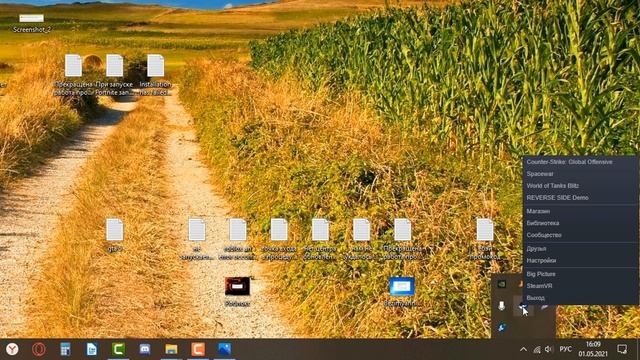
Task: Click the Steam icon in the tray overflow
Action: (523, 306)
